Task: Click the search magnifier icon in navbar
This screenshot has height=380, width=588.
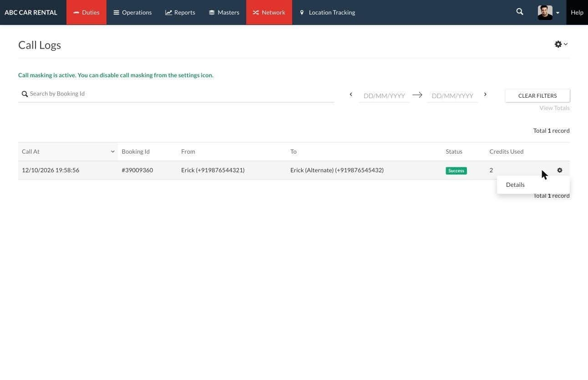Action: click(520, 12)
